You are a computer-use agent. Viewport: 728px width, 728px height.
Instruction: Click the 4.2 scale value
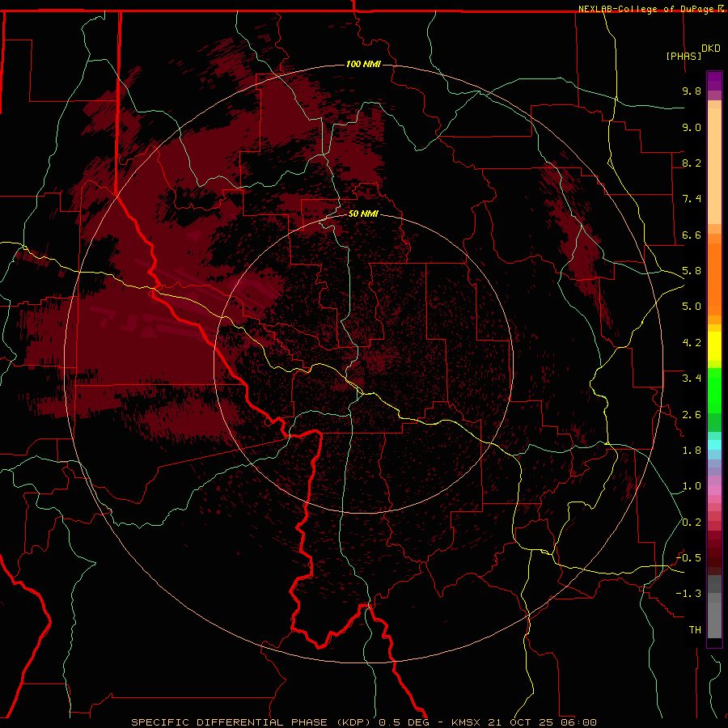pos(692,343)
